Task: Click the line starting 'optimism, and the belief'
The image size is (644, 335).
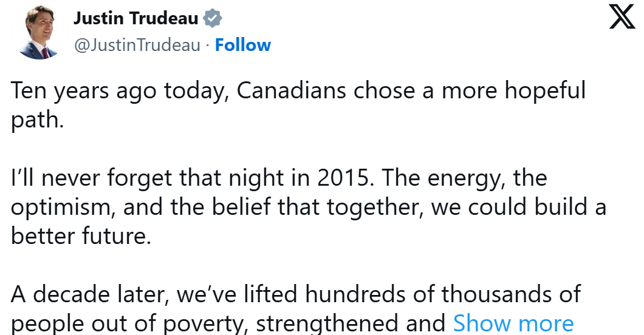Action: click(x=308, y=207)
